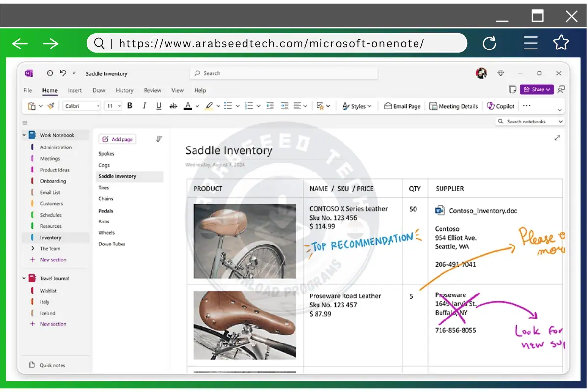The width and height of the screenshot is (588, 392).
Task: Toggle bold formatting in the ribbon
Action: (x=130, y=106)
